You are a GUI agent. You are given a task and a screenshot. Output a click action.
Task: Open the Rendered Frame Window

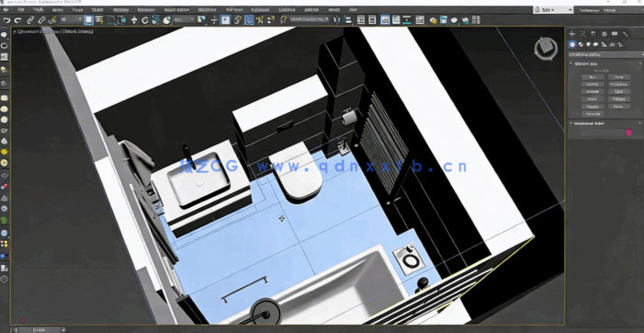[x=444, y=19]
